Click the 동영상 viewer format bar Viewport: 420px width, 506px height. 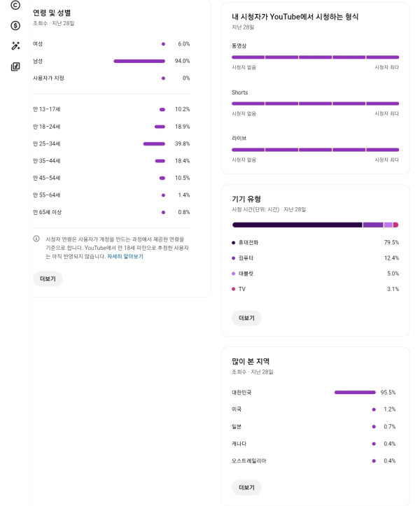pyautogui.click(x=315, y=57)
